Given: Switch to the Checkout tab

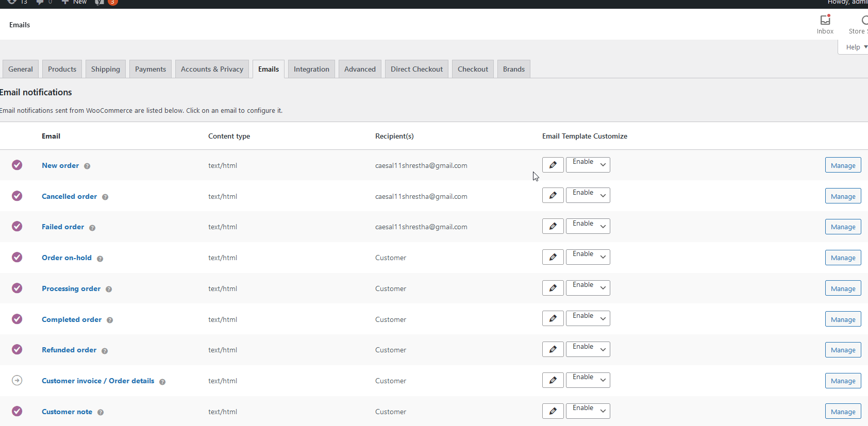Looking at the screenshot, I should coord(473,69).
